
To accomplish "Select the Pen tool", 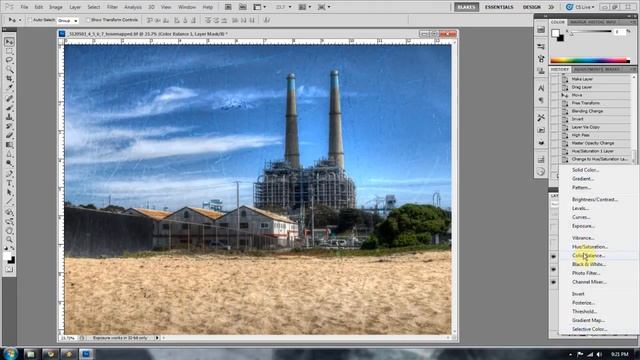I will [x=9, y=174].
